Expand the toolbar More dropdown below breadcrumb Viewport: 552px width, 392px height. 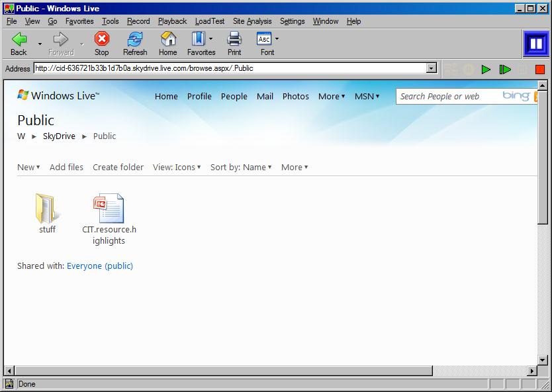[295, 168]
